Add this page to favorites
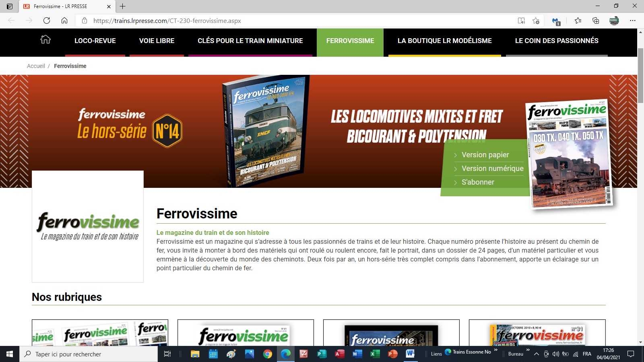 click(x=536, y=21)
